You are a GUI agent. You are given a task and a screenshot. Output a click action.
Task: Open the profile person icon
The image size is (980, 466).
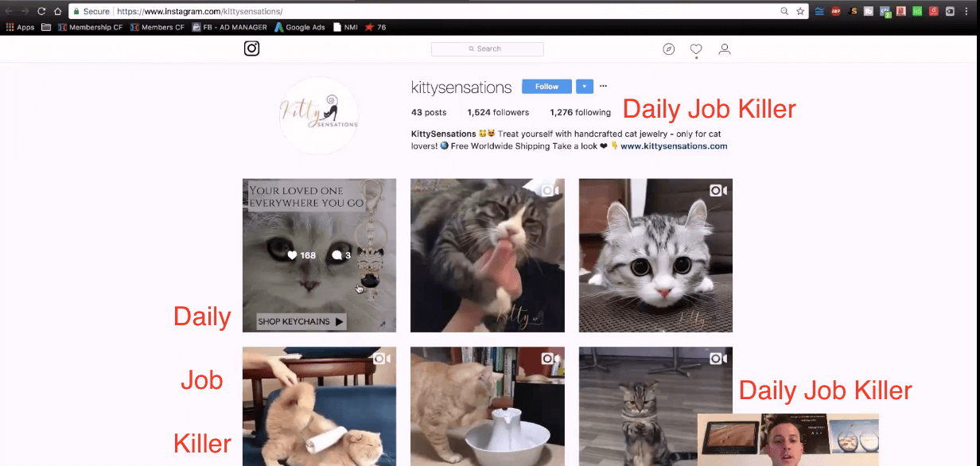(x=725, y=49)
